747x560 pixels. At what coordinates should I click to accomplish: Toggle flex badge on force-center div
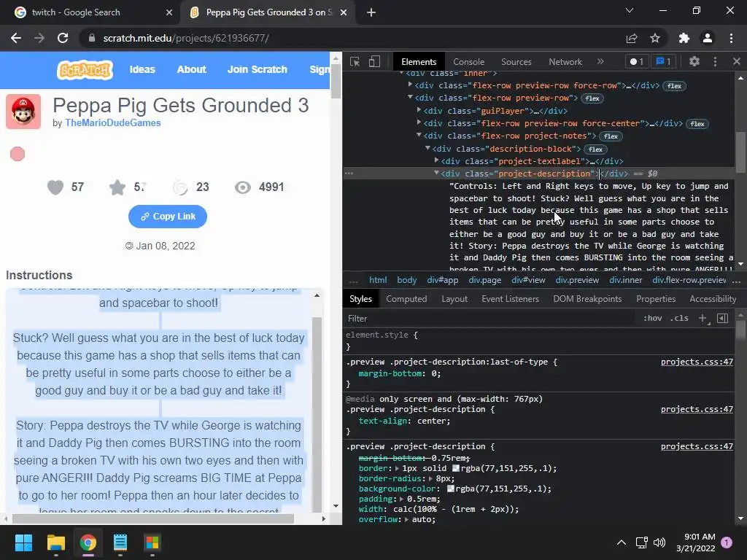pyautogui.click(x=697, y=124)
